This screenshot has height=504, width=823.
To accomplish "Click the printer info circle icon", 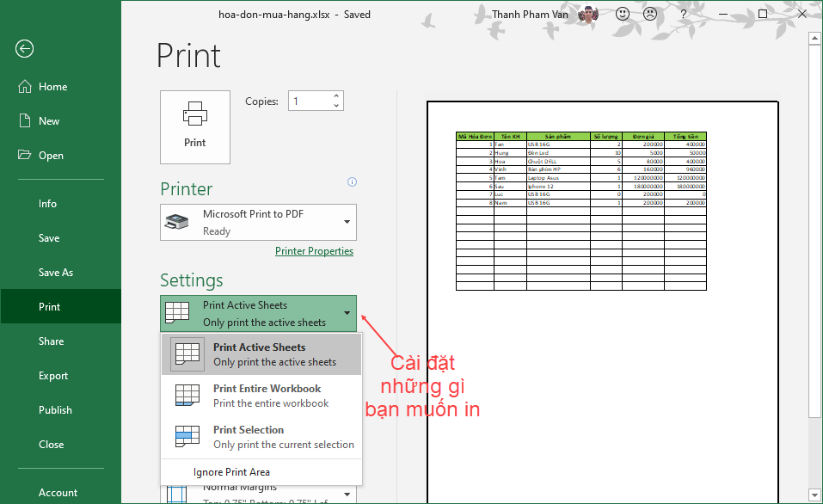I will tap(353, 181).
